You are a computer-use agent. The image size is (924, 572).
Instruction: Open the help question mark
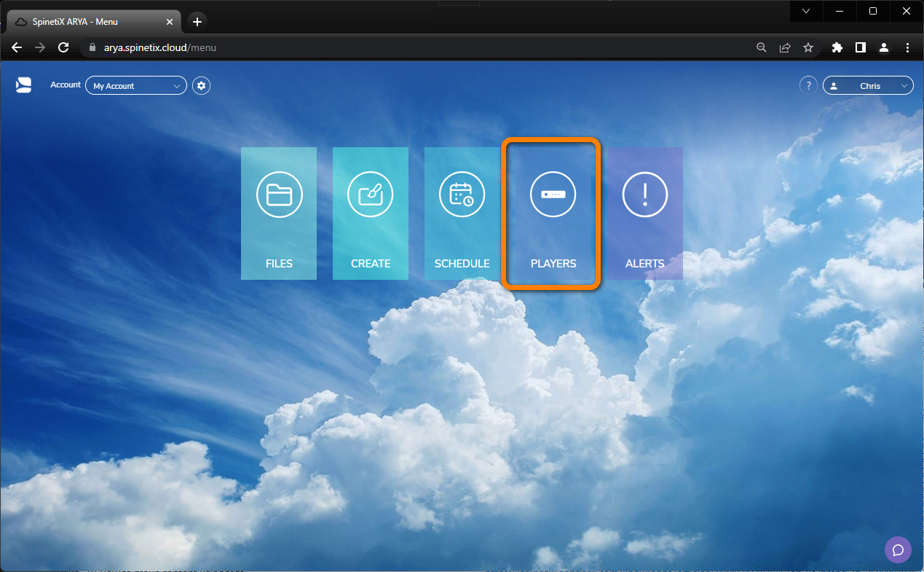point(808,86)
